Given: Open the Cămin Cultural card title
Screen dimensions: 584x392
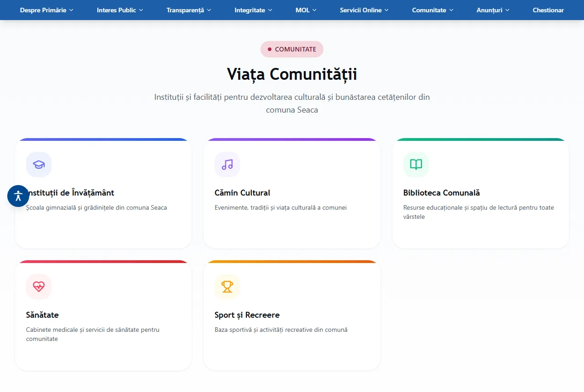Looking at the screenshot, I should (242, 193).
